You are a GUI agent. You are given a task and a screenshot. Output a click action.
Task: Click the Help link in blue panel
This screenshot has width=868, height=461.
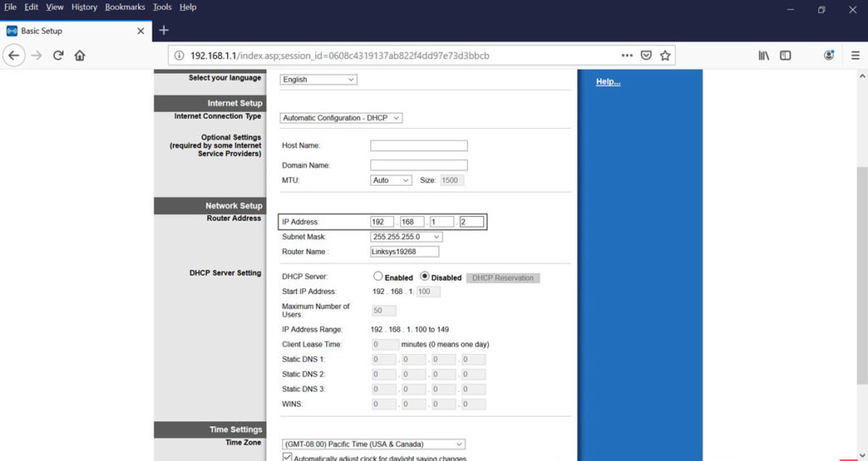click(x=608, y=82)
